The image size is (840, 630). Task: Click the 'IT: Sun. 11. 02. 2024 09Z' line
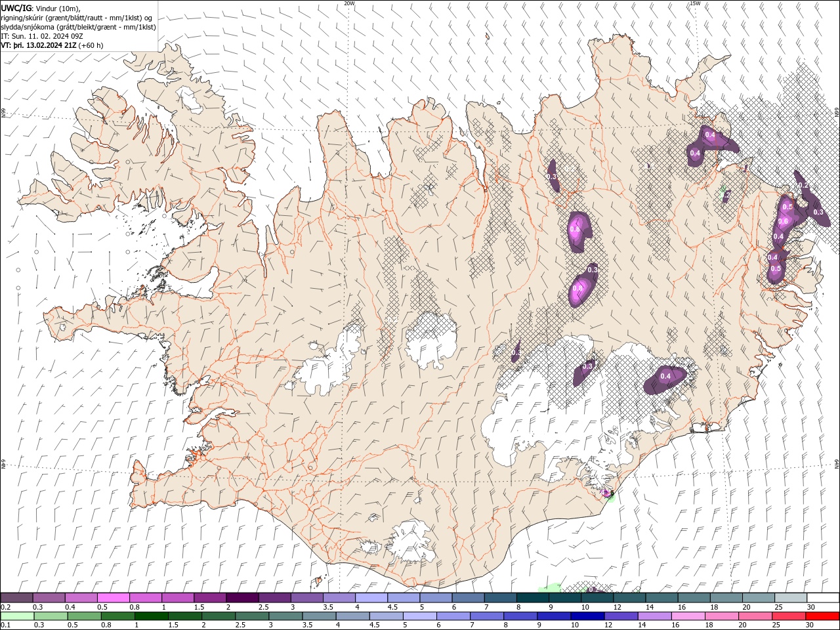tap(41, 36)
